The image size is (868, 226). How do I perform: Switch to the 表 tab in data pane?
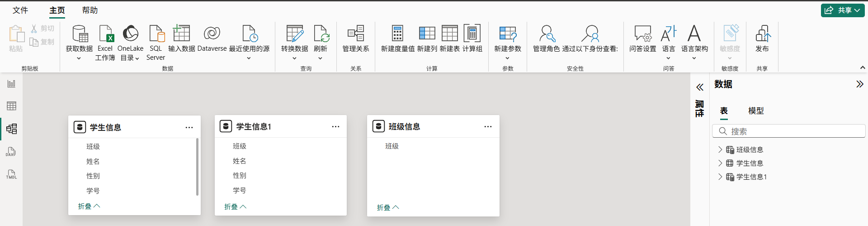724,111
